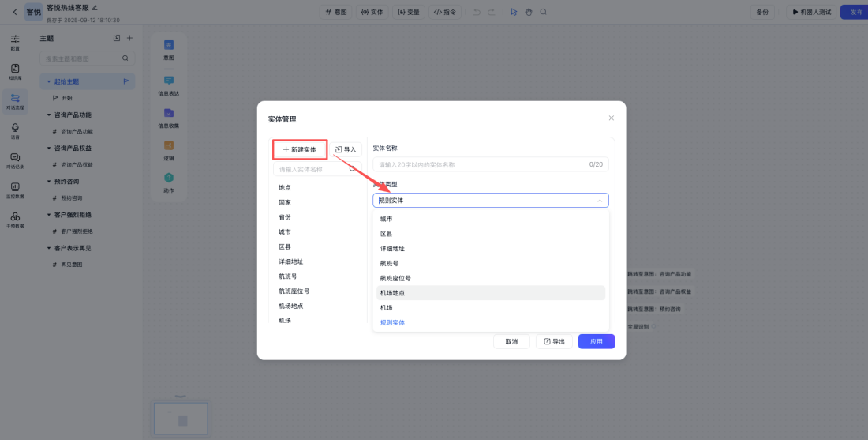Choose 航班座位号 in entity type dropdown
This screenshot has height=440, width=868.
491,278
